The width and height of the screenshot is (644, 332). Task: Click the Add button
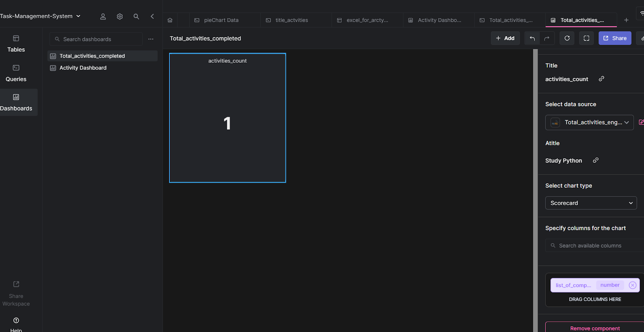pyautogui.click(x=505, y=38)
